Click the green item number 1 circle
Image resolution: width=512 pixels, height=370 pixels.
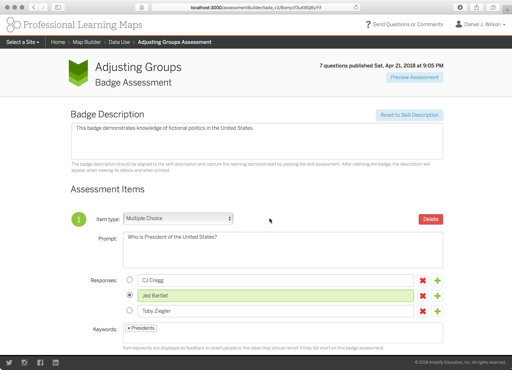click(79, 219)
